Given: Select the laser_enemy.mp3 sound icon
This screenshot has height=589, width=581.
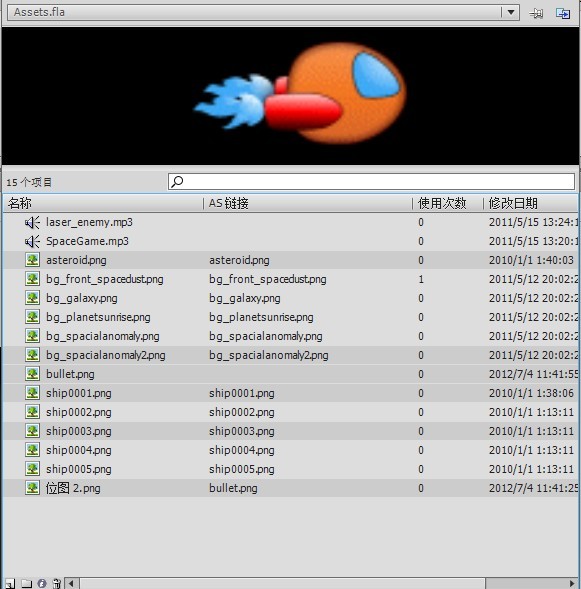Looking at the screenshot, I should tap(32, 222).
